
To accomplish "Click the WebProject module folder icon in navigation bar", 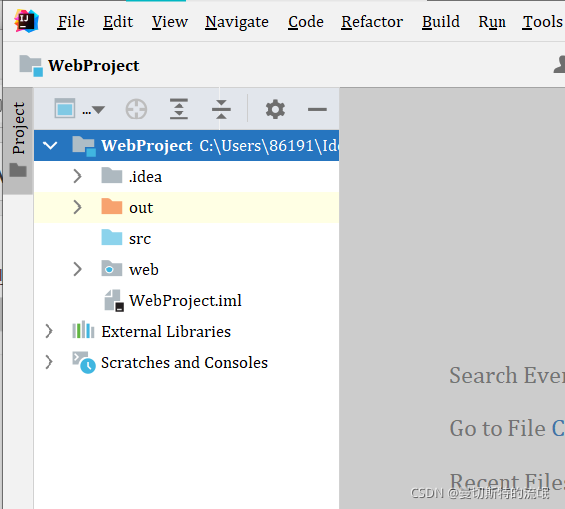I will [31, 66].
